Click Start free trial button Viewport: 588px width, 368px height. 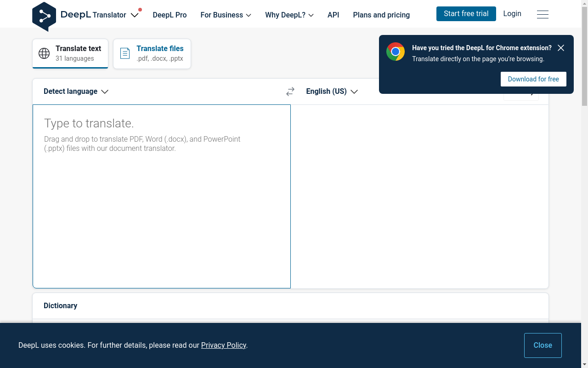click(466, 14)
